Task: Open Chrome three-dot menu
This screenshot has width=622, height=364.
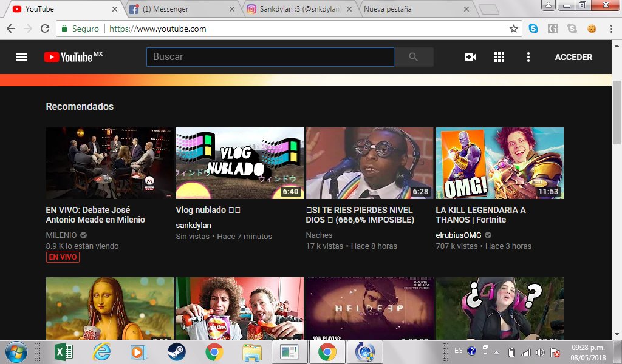Action: (x=611, y=29)
